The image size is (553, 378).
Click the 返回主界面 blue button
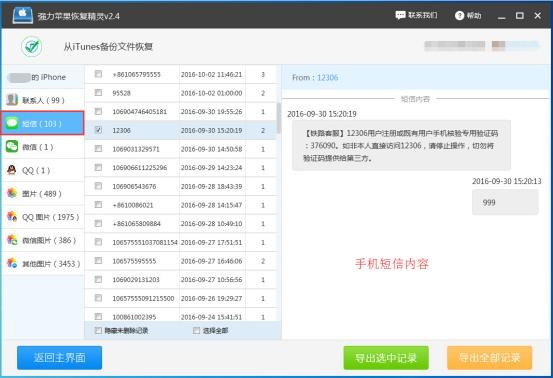coord(60,358)
